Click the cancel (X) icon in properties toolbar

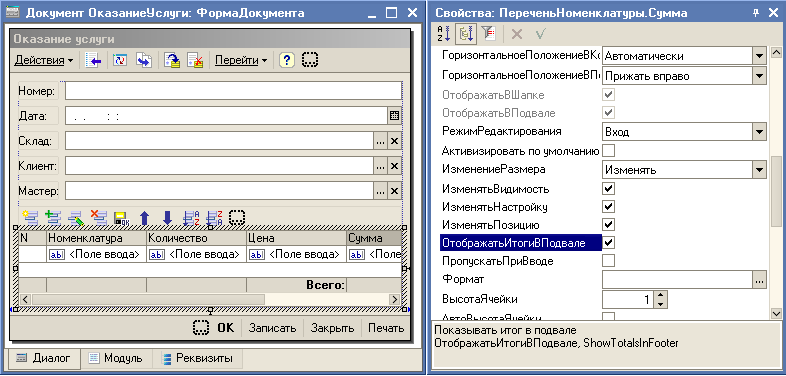pyautogui.click(x=517, y=34)
